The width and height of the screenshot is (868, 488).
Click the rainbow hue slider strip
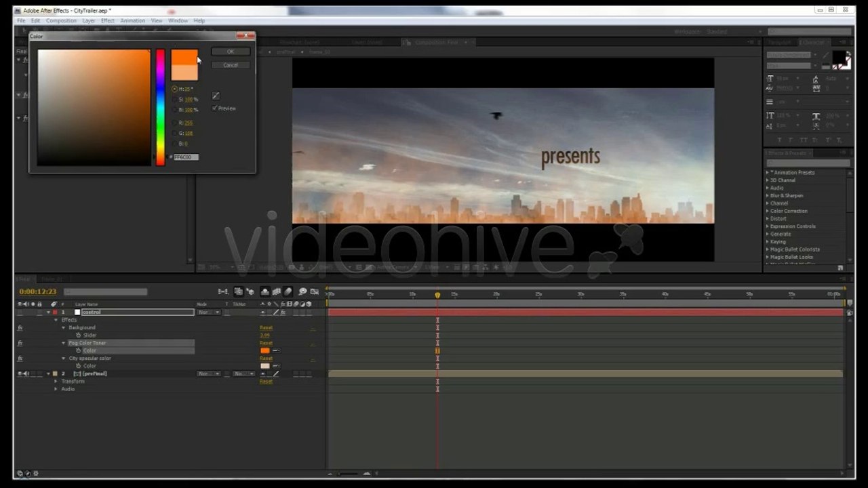pos(160,107)
